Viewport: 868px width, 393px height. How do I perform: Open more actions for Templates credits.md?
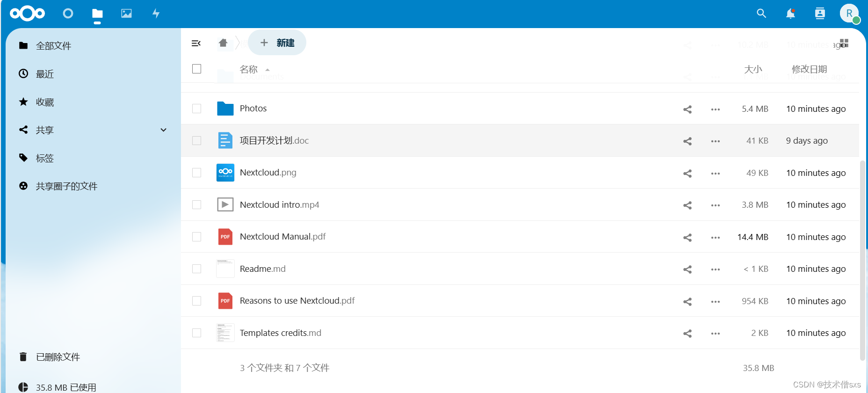[x=716, y=333]
